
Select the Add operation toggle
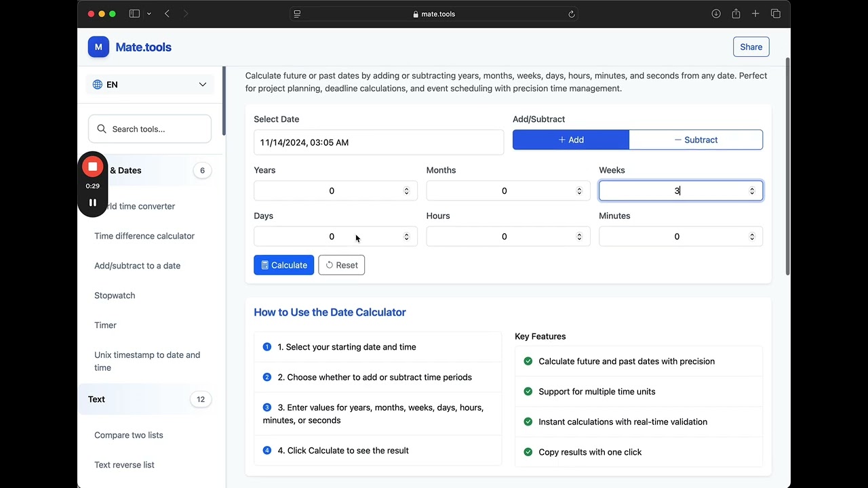(571, 140)
